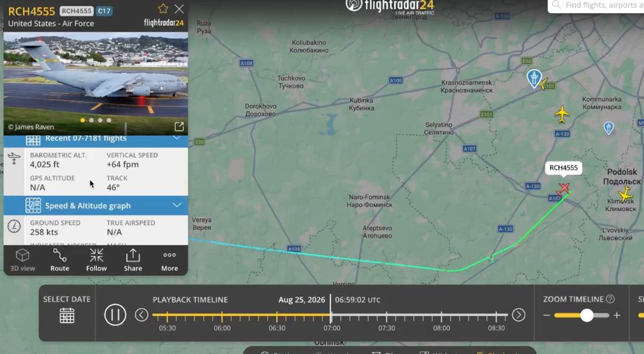Click the 06:59:02 UTC time readout

click(x=358, y=300)
